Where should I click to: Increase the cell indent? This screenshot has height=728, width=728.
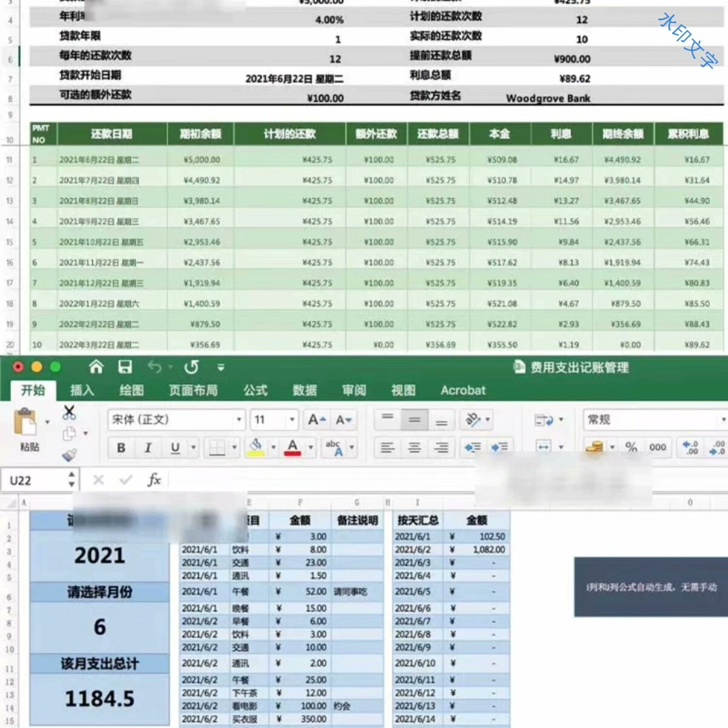point(499,447)
